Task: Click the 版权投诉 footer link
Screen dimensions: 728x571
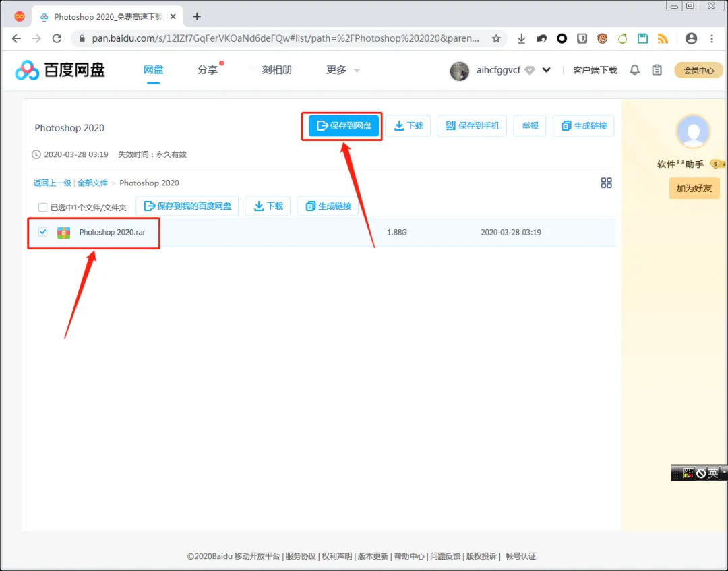Action: point(481,556)
